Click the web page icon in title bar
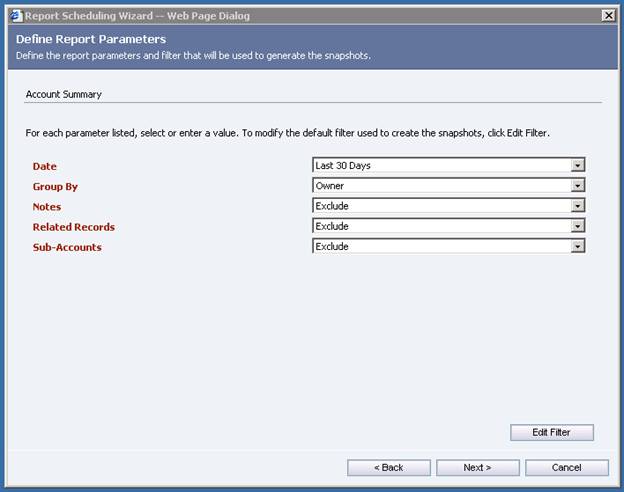624x492 pixels. tap(14, 15)
